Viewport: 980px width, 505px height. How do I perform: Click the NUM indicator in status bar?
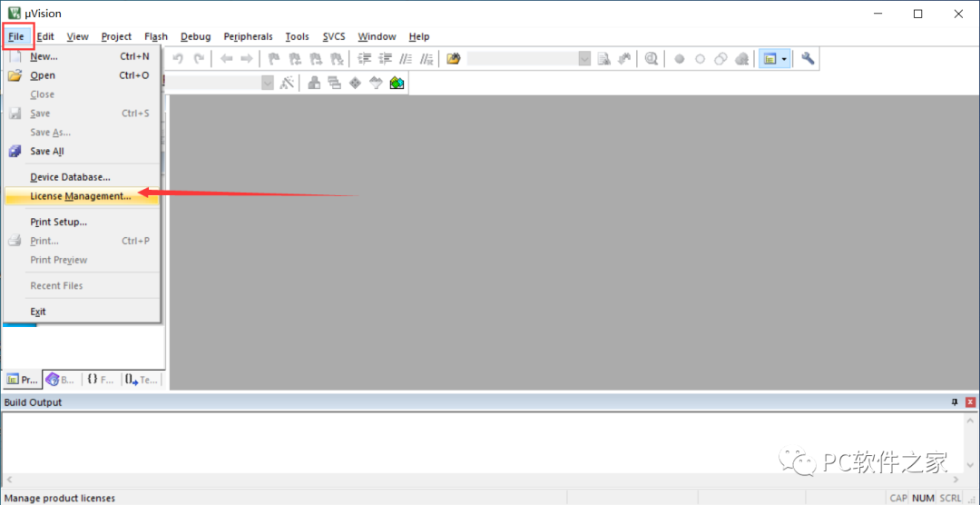(x=923, y=498)
